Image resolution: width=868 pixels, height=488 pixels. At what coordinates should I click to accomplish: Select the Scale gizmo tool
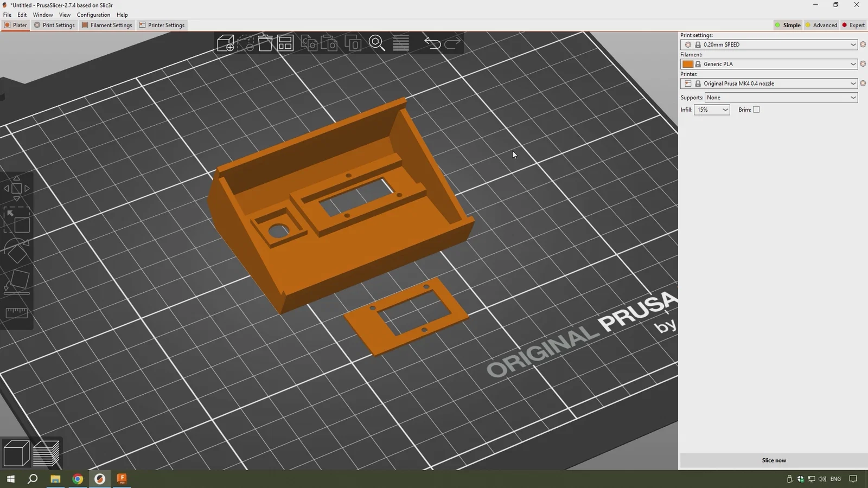pyautogui.click(x=16, y=220)
